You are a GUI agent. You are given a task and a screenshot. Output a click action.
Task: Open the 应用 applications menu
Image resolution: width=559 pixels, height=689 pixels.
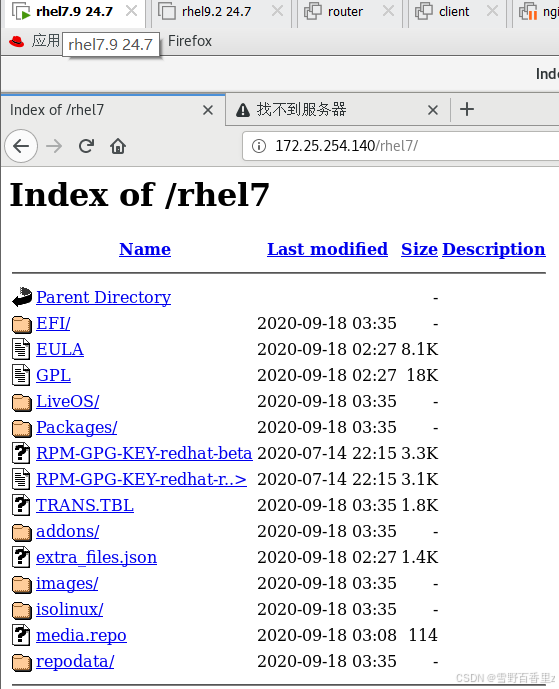click(45, 41)
